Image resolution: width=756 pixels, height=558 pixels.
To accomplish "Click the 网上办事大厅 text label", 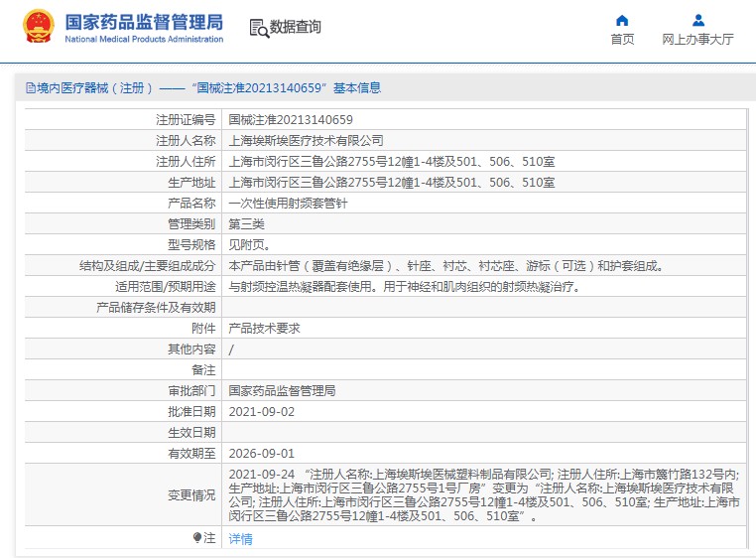I will point(697,39).
